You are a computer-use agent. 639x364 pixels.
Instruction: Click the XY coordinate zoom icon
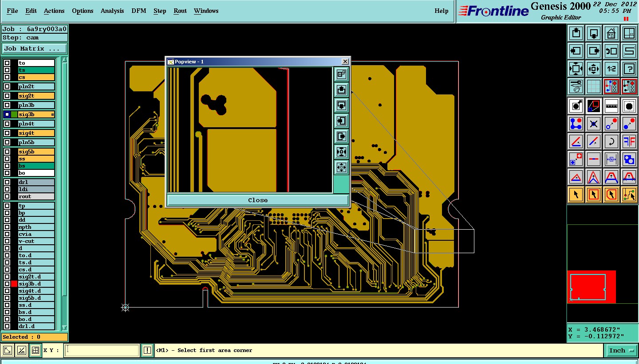point(629,33)
